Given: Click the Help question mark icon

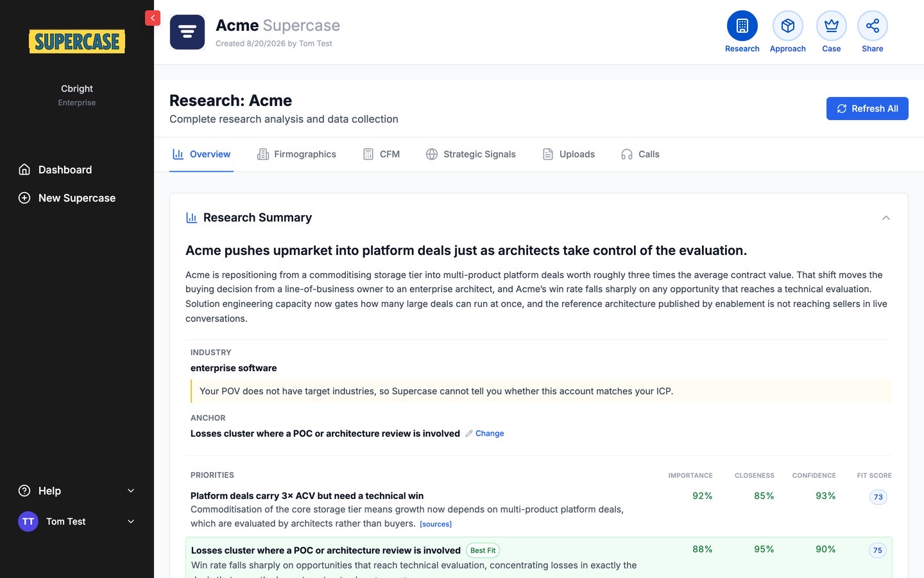Looking at the screenshot, I should [x=24, y=491].
